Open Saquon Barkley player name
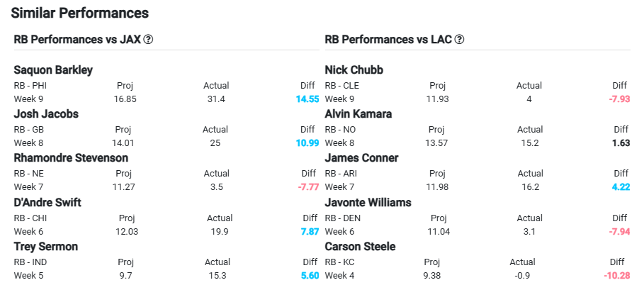The image size is (644, 285). (53, 70)
